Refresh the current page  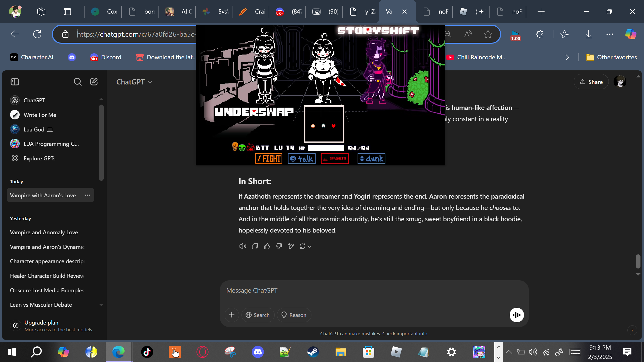[37, 34]
